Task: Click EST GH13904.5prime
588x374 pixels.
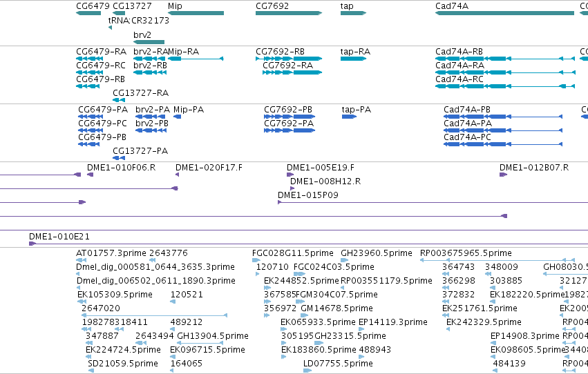Action: (200, 344)
